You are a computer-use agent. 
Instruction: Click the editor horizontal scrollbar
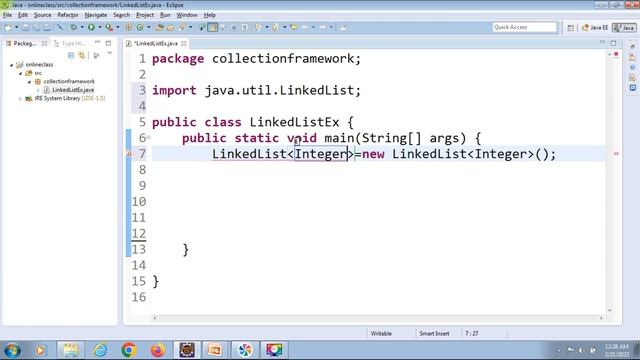pyautogui.click(x=378, y=318)
